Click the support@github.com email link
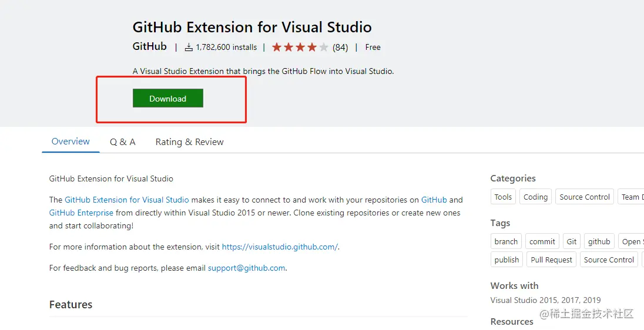The width and height of the screenshot is (644, 330). [x=247, y=268]
